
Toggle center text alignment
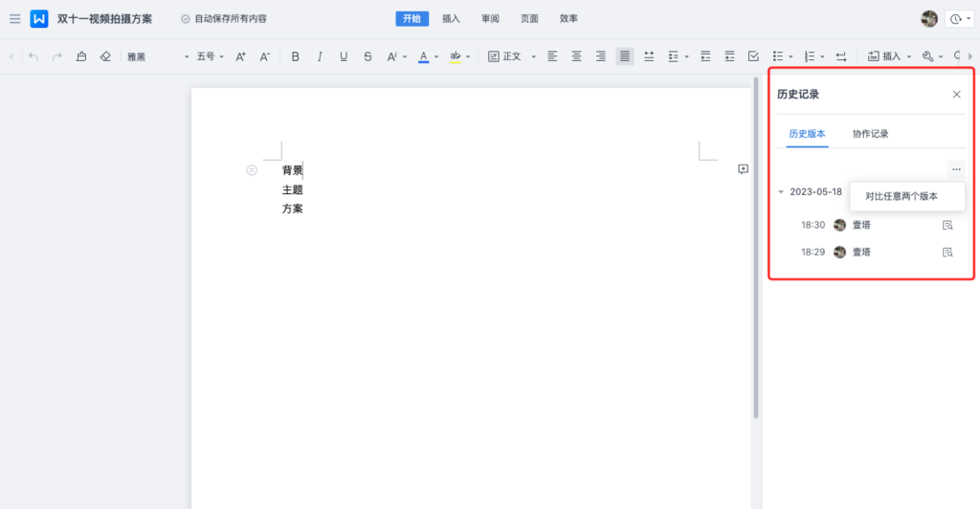[577, 56]
